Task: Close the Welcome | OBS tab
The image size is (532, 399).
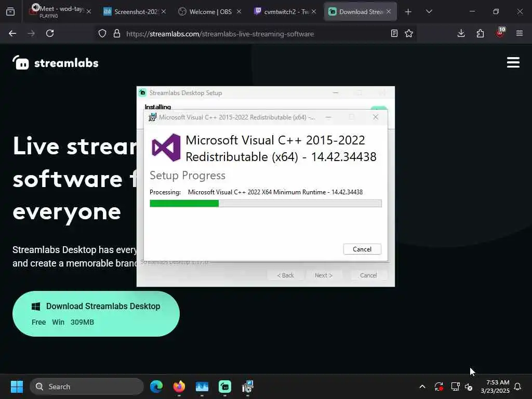Action: 239,11
